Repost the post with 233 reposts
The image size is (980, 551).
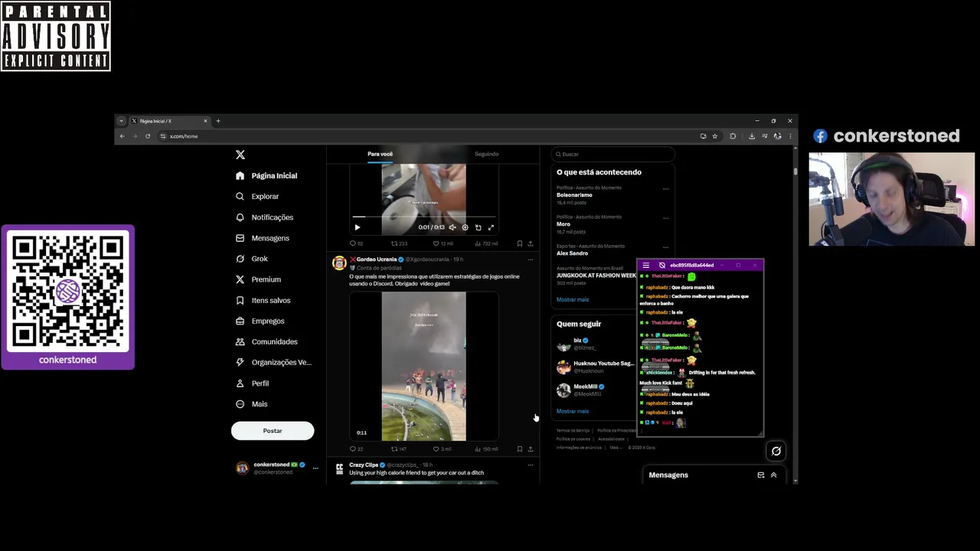tap(399, 243)
